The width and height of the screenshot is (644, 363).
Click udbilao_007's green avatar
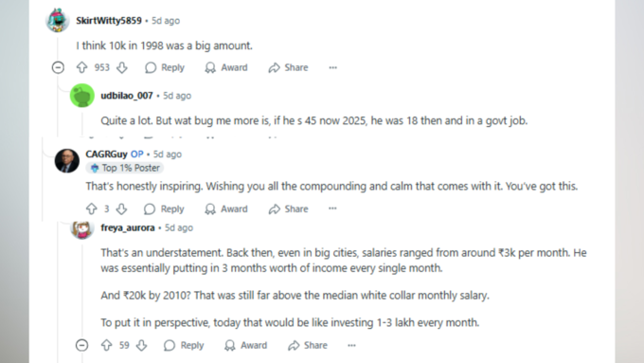coord(82,96)
